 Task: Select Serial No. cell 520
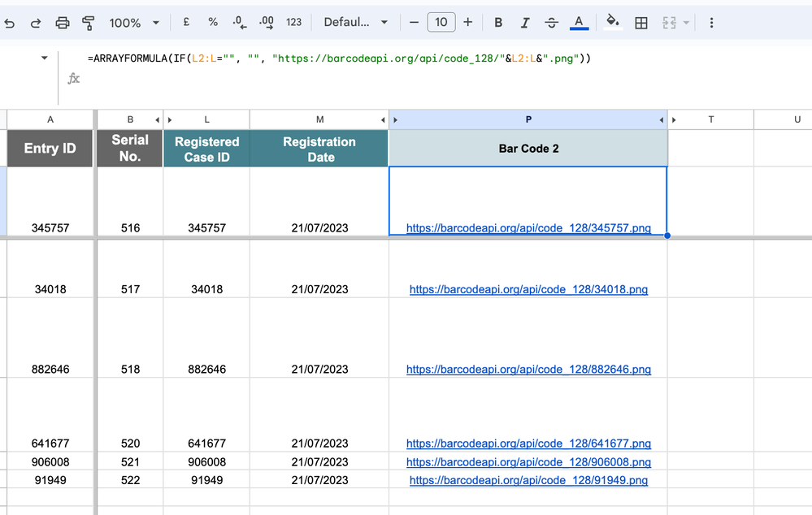130,414
